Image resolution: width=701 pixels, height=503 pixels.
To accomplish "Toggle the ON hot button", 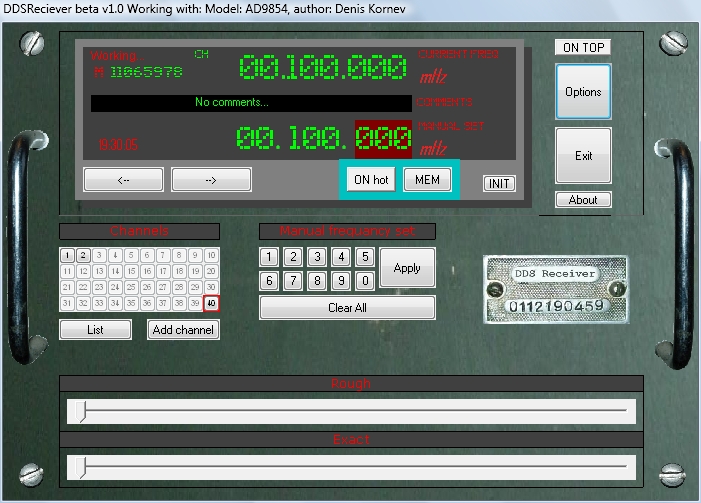I will click(370, 179).
